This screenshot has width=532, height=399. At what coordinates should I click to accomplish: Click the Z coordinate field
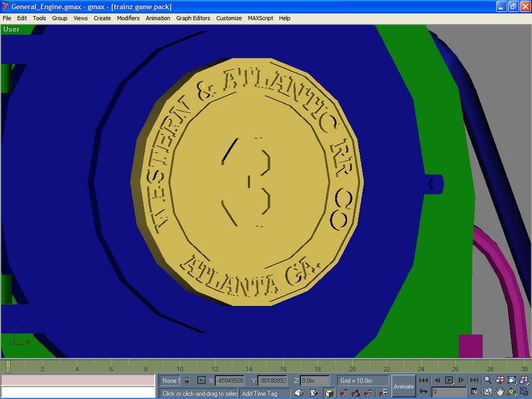[x=315, y=380]
